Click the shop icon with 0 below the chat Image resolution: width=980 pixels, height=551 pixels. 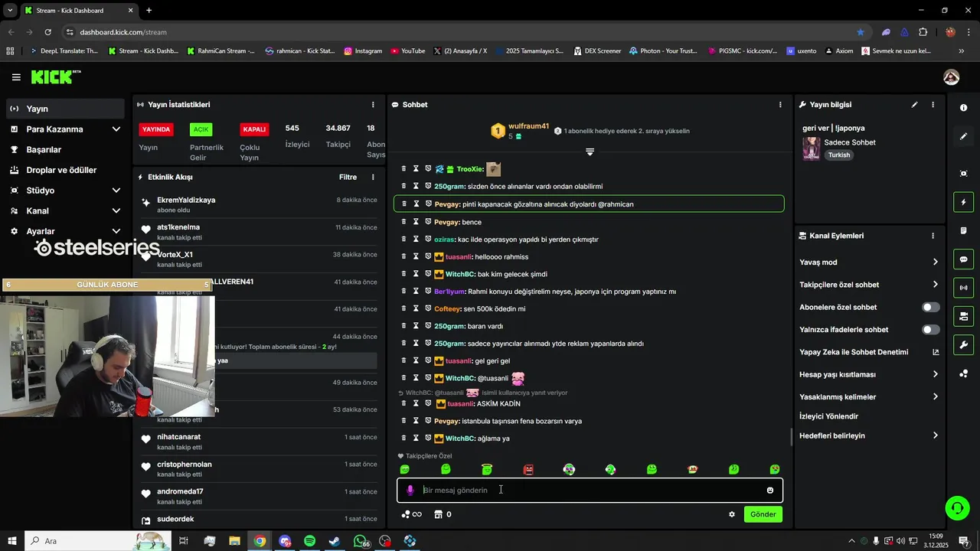[x=443, y=514]
